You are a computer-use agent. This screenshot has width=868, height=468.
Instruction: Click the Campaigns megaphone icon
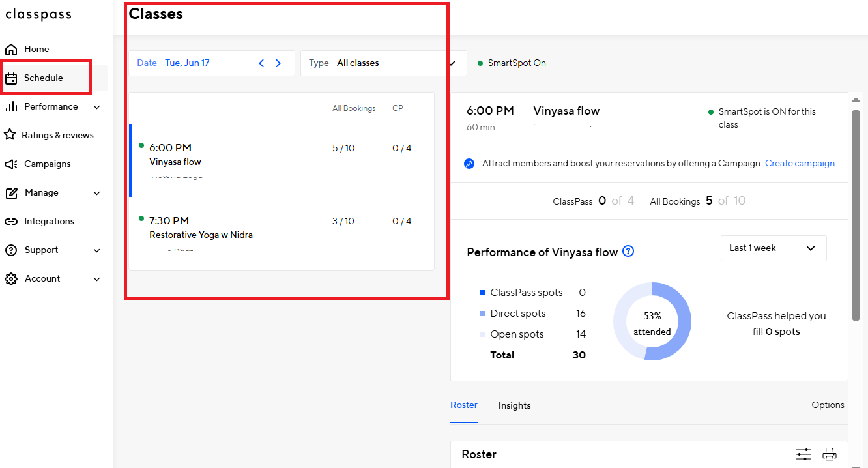tap(11, 164)
